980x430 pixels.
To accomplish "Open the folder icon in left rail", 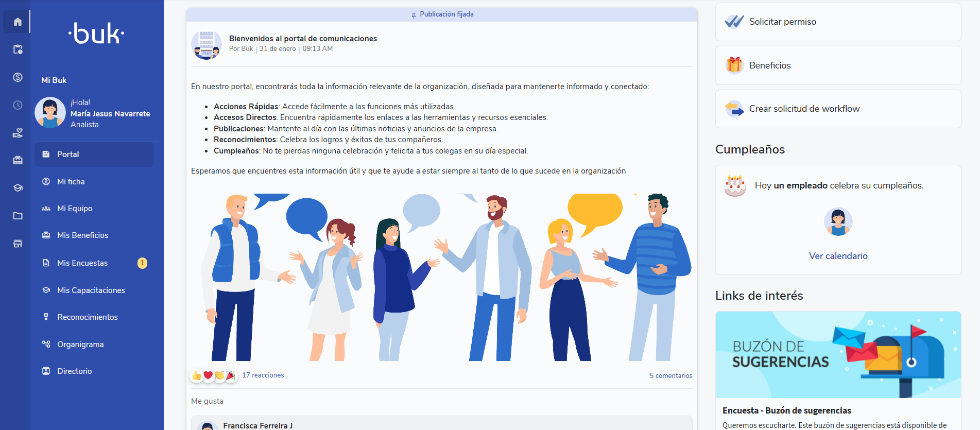I will click(18, 216).
